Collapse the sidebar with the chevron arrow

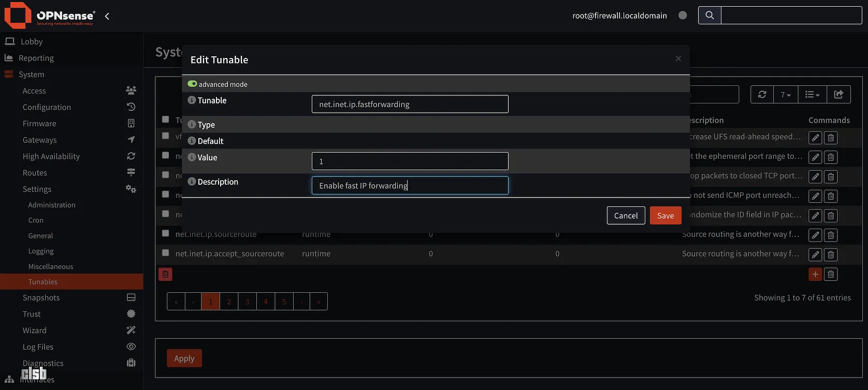107,16
